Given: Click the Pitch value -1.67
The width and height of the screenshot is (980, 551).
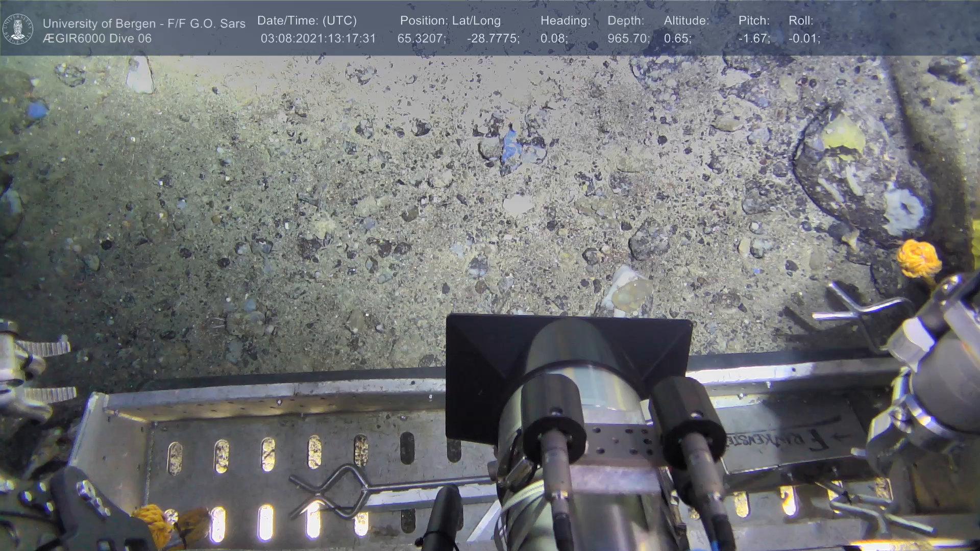Looking at the screenshot, I should point(754,39).
